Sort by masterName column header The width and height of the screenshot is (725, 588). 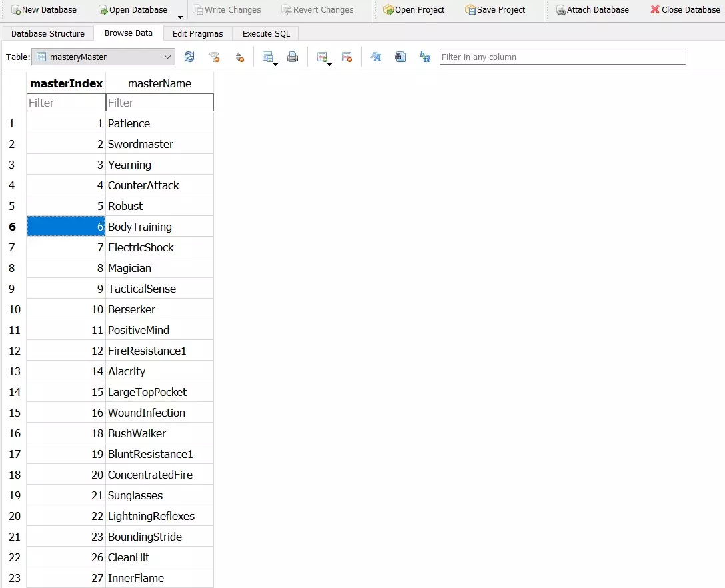[159, 83]
